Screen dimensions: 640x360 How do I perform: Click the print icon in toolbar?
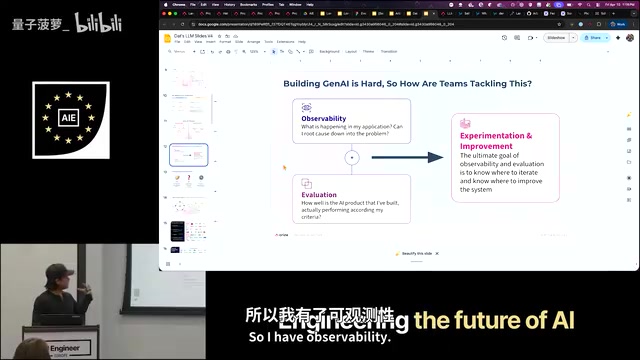[x=228, y=52]
